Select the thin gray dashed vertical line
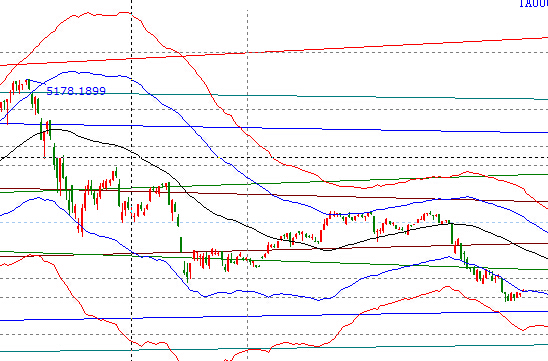 tap(247, 185)
